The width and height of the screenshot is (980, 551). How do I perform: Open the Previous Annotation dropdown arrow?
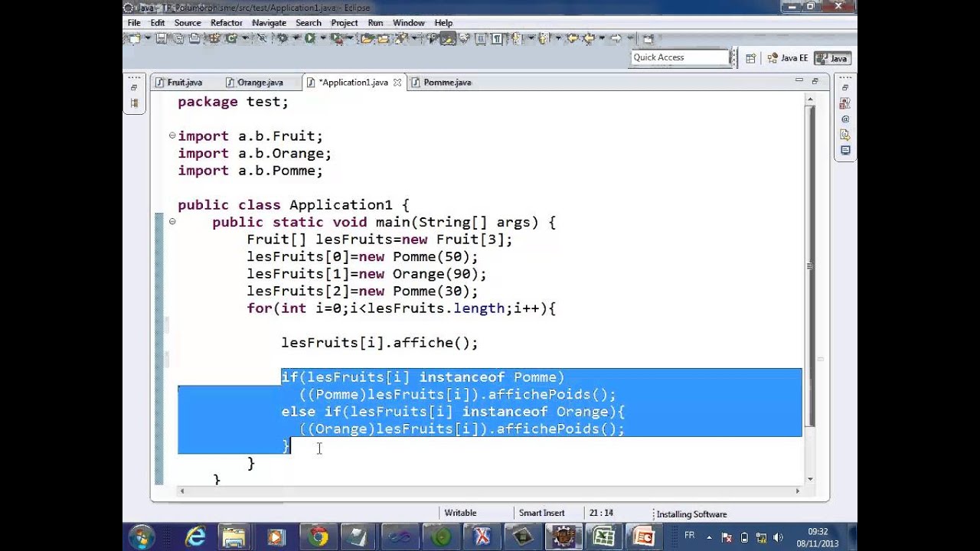(558, 38)
